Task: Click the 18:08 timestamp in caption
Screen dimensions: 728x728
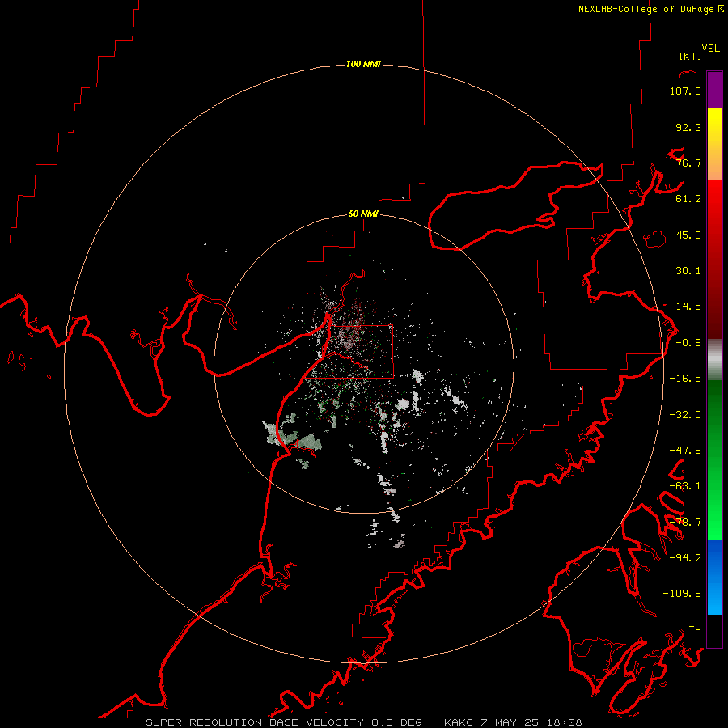Action: point(565,722)
